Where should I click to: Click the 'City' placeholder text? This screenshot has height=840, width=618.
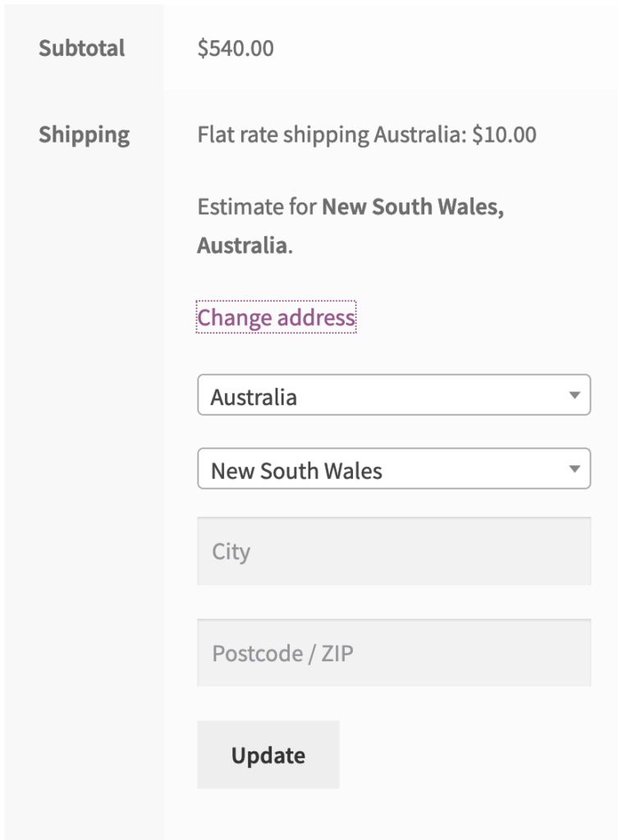point(231,552)
